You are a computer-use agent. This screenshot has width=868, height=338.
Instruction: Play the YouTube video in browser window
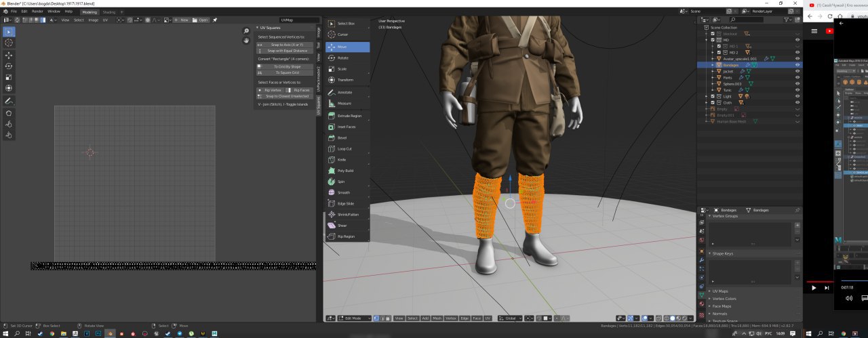pyautogui.click(x=814, y=288)
